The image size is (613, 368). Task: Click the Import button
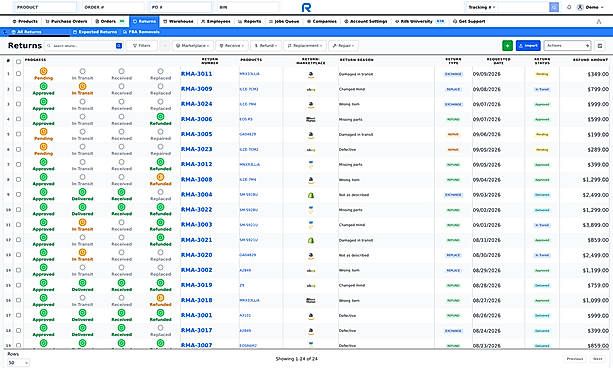point(528,46)
